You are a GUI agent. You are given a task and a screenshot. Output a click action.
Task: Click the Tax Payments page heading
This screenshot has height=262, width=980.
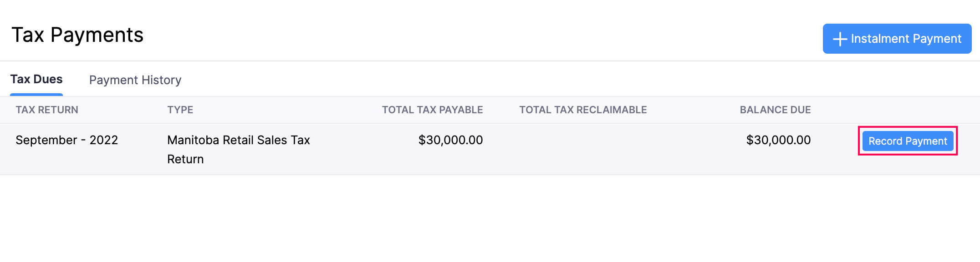point(78,35)
